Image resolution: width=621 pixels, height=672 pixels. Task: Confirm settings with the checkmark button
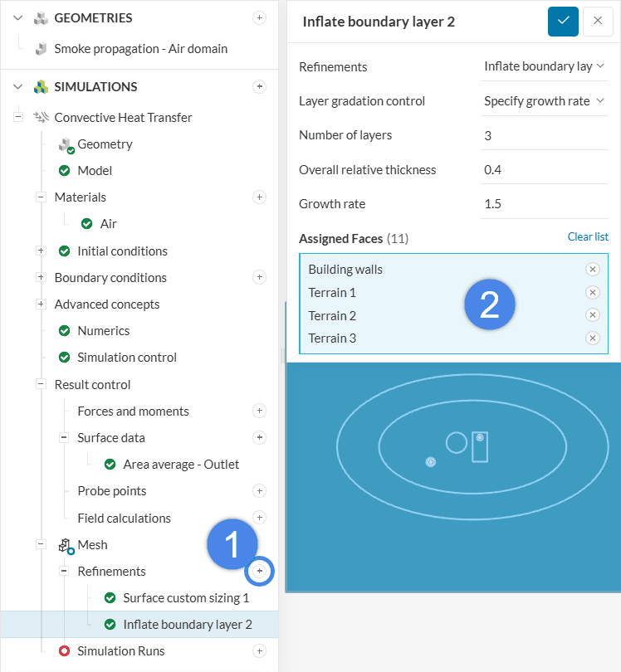point(563,21)
